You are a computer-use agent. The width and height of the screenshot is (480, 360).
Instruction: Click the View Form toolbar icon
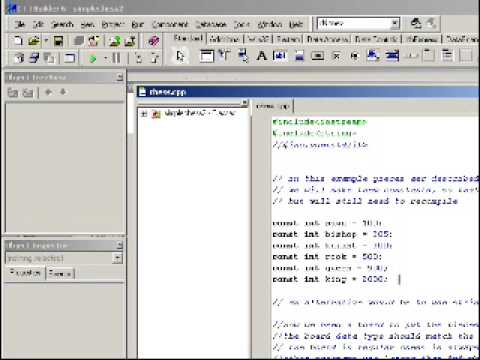point(34,58)
